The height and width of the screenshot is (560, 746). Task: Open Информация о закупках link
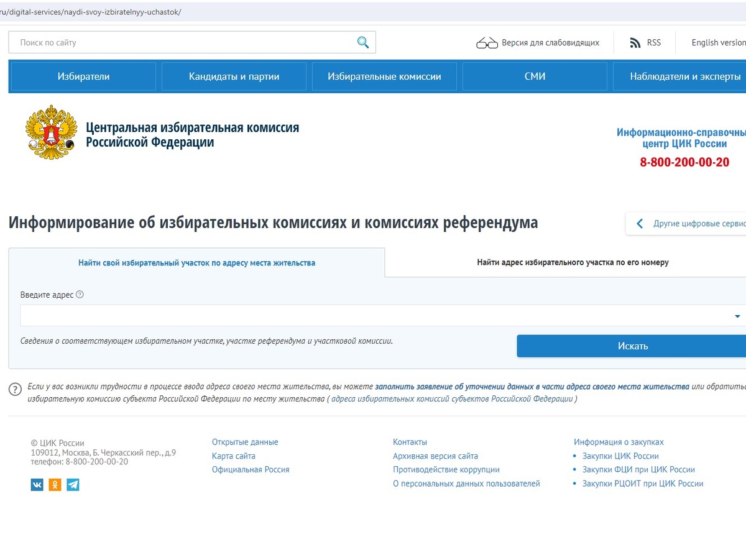pyautogui.click(x=619, y=443)
